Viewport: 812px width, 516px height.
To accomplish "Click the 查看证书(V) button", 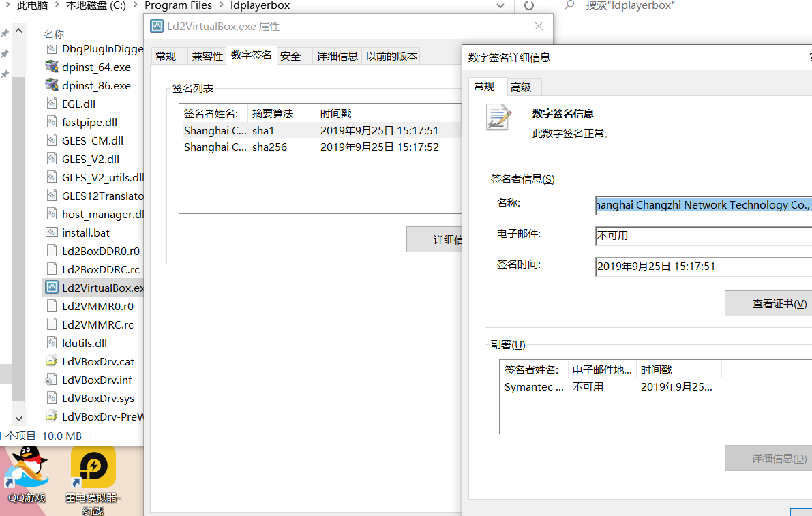I will (768, 304).
